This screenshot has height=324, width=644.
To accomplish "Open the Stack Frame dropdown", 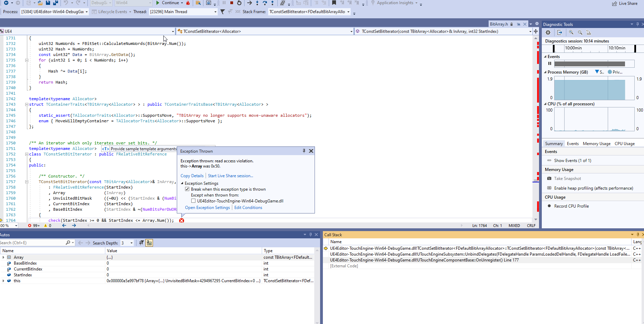I will click(x=309, y=12).
